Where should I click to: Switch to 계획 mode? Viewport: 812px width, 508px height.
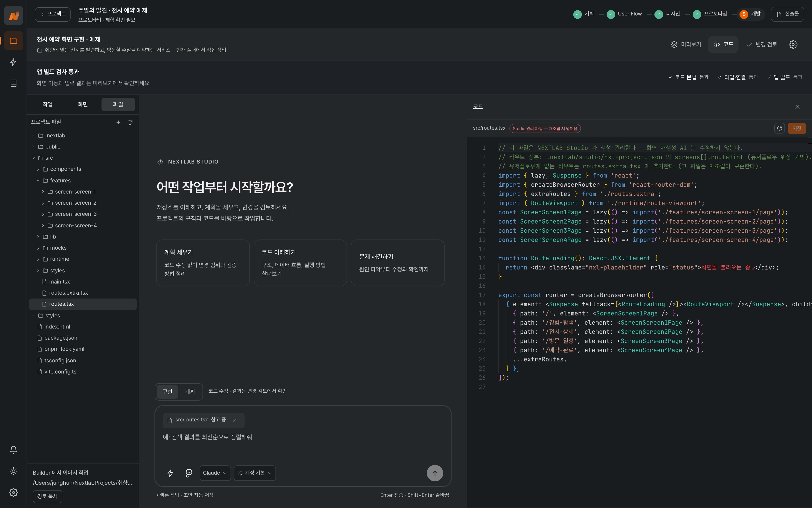(x=189, y=392)
